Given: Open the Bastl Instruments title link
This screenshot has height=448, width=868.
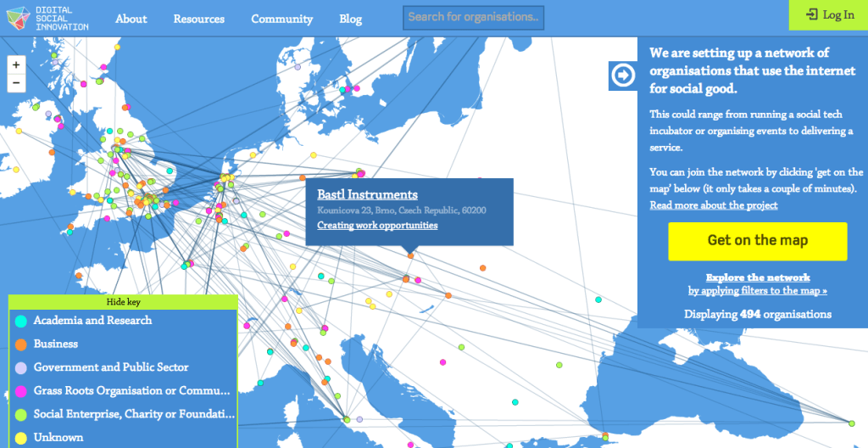Looking at the screenshot, I should pos(367,194).
